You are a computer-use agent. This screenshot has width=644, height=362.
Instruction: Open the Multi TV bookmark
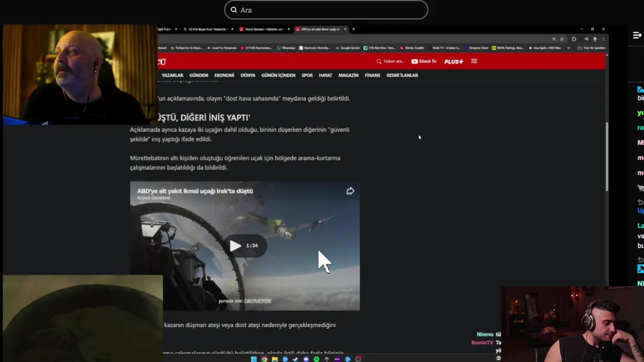445,48
